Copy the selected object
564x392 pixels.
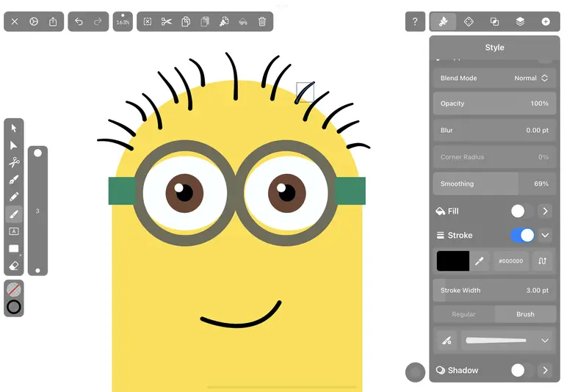click(186, 21)
